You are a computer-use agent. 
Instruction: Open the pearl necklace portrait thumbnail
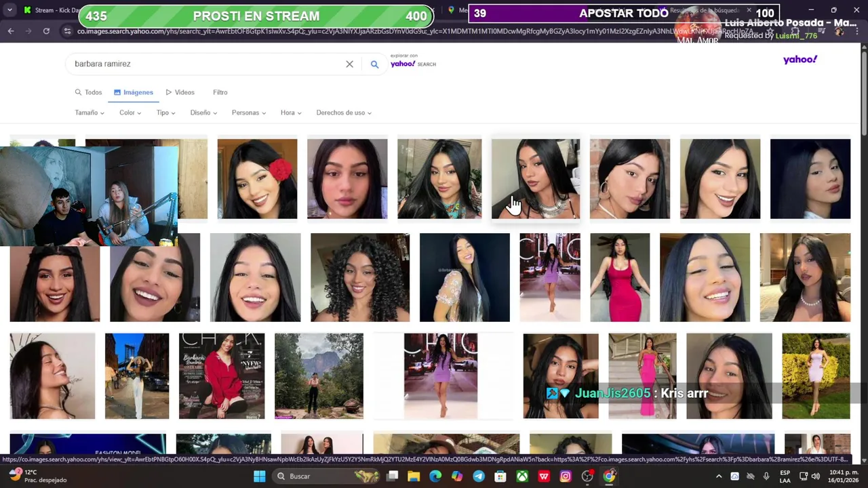pyautogui.click(x=805, y=277)
